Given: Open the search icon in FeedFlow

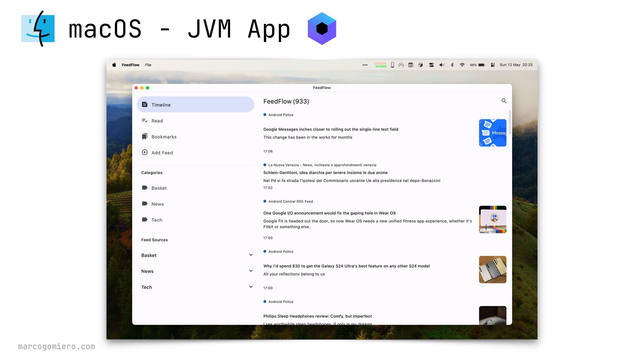Looking at the screenshot, I should click(504, 101).
